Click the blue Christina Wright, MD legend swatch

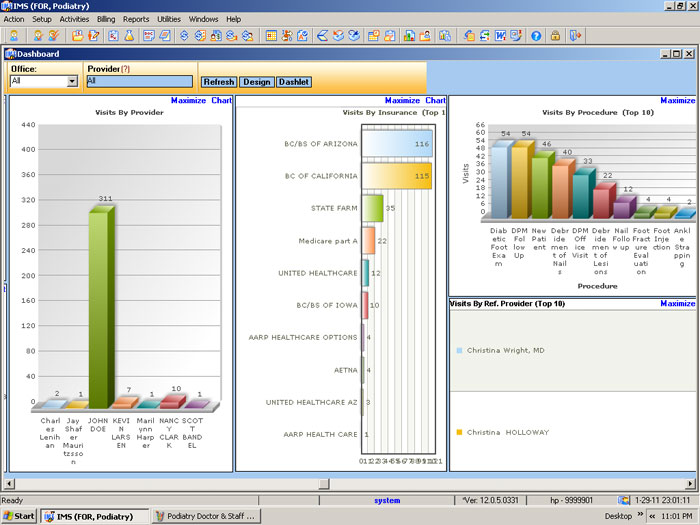(x=459, y=350)
